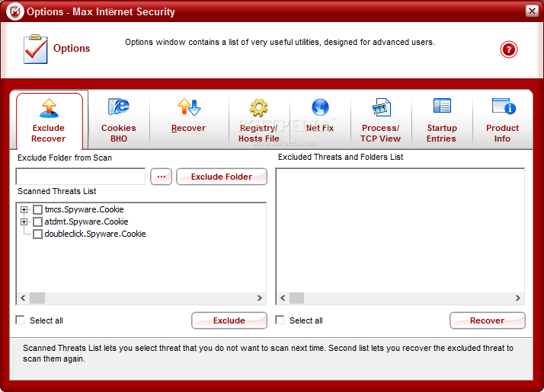Click the Startup Entries list icon
This screenshot has width=544, height=392.
(x=442, y=106)
